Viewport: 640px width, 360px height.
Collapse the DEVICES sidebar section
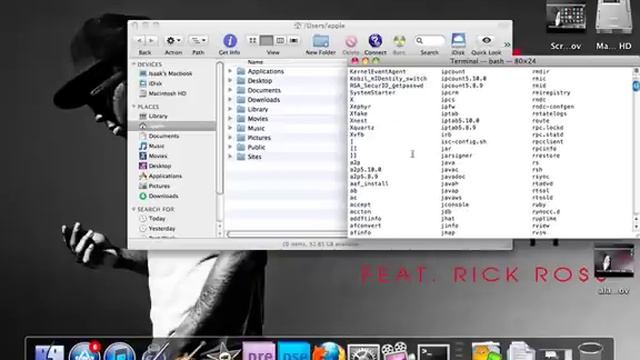134,64
